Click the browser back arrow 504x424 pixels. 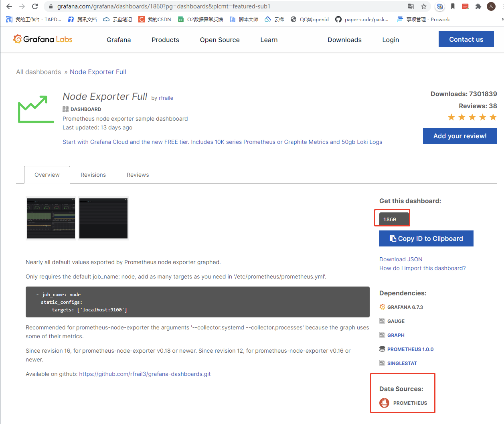pyautogui.click(x=9, y=6)
